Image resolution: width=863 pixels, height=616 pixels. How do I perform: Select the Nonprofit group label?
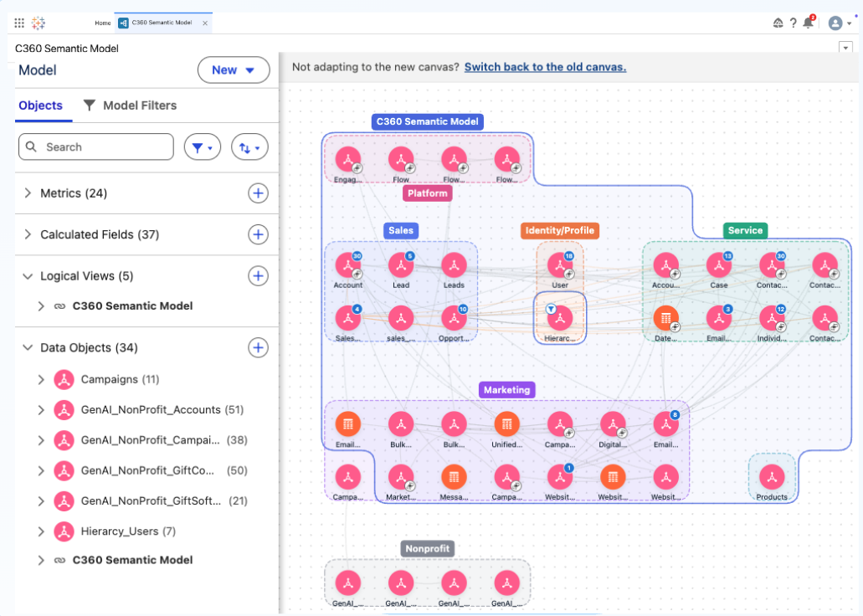pos(428,549)
